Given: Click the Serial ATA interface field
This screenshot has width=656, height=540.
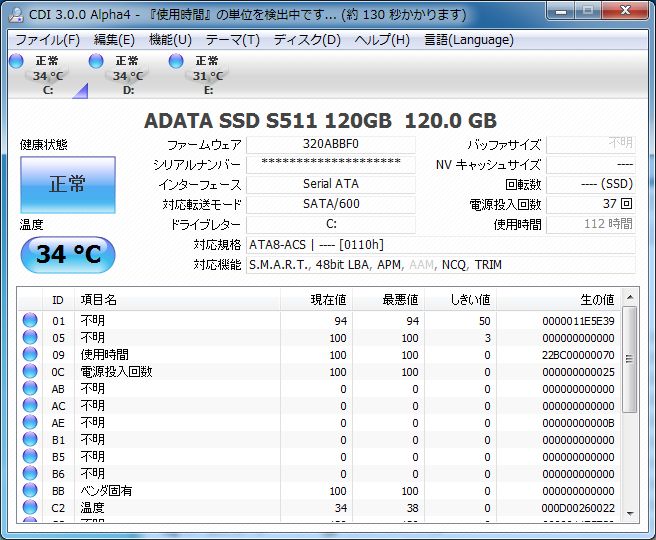Looking at the screenshot, I should coord(331,184).
